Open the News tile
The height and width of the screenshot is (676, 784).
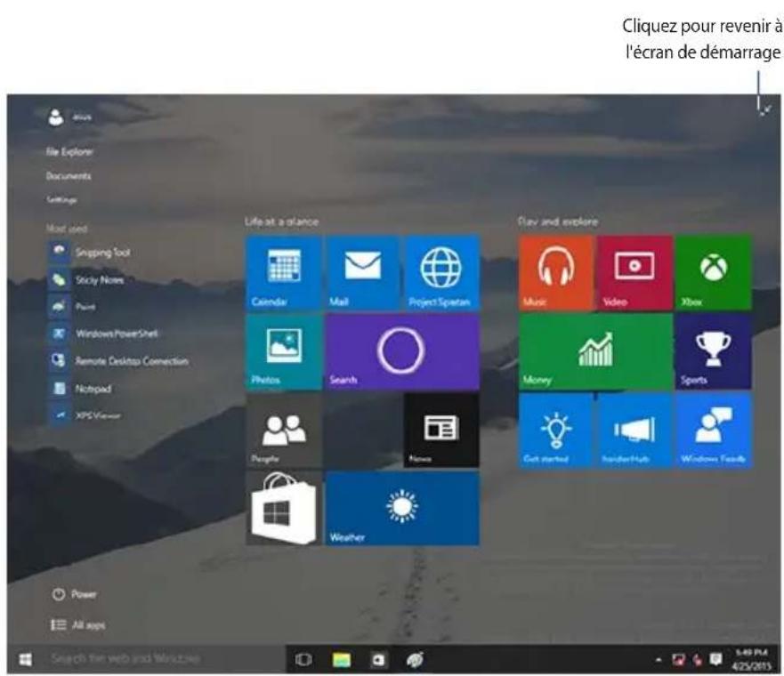(441, 431)
